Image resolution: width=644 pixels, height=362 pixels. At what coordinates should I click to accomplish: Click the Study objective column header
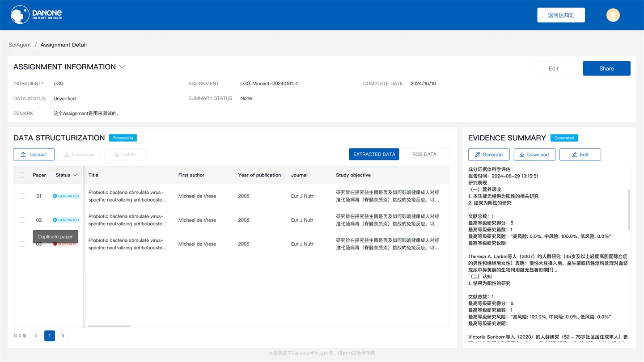353,175
